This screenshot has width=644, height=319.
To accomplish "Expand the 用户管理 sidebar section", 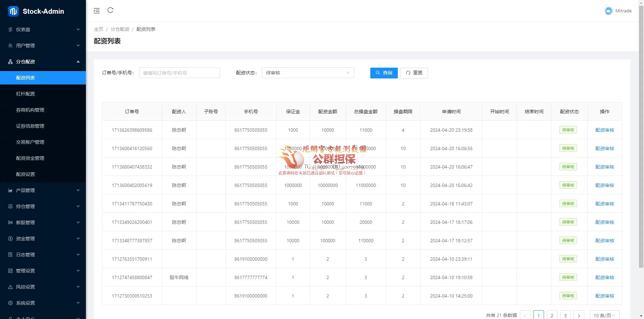I will coord(43,46).
